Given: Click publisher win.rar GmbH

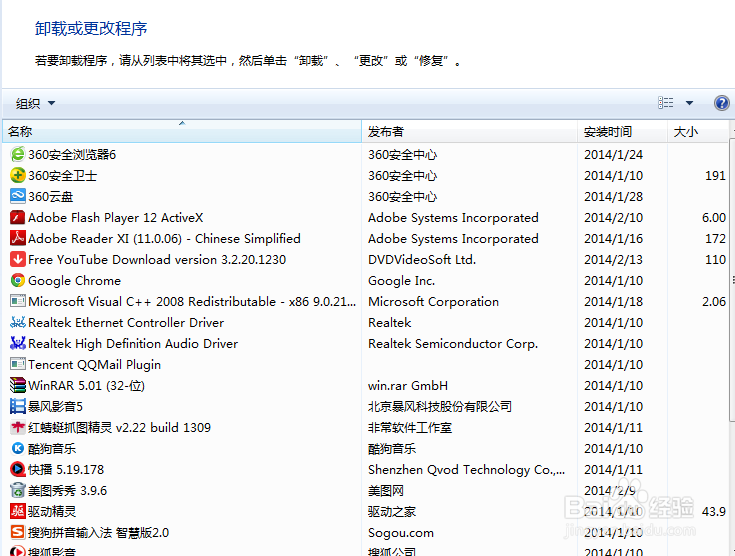Looking at the screenshot, I should click(408, 386).
